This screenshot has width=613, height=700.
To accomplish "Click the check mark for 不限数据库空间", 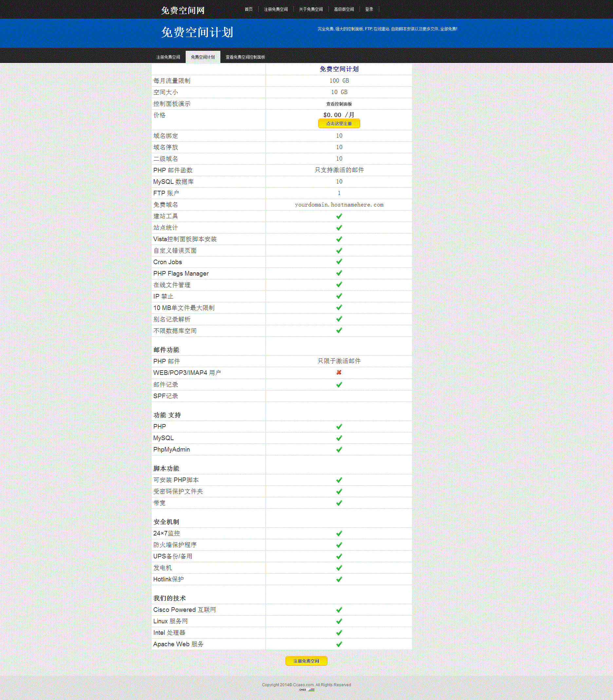I will tap(339, 330).
